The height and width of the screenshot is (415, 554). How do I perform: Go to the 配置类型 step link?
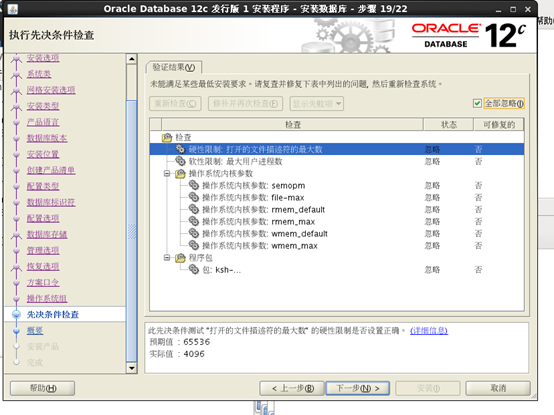43,186
